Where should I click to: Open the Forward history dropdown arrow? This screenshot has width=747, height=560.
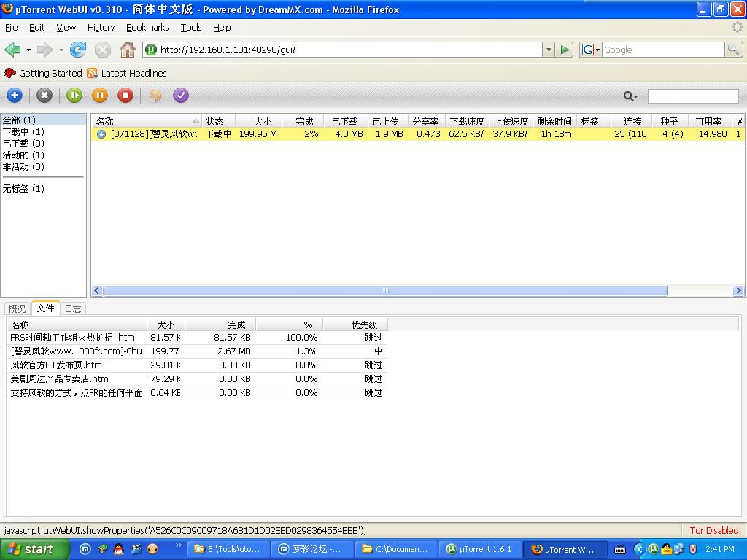click(x=61, y=50)
